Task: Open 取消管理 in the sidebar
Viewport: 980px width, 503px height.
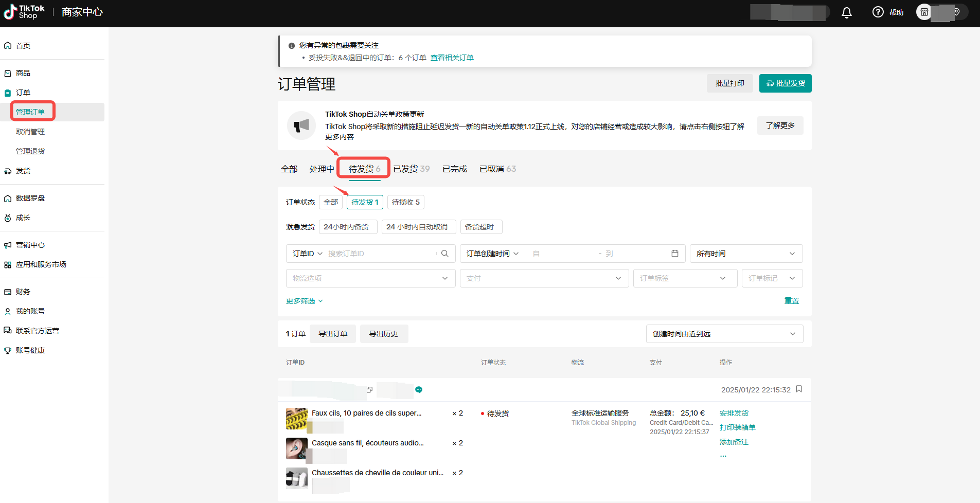Action: point(30,132)
